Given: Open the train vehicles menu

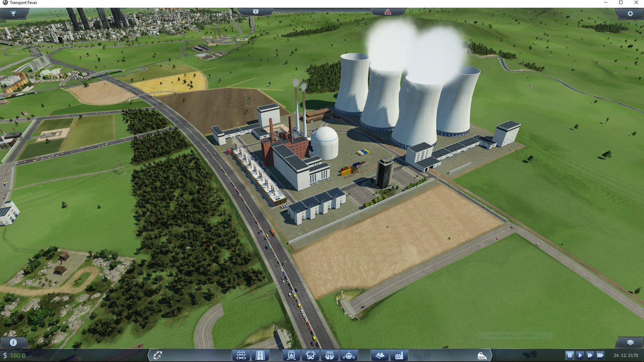Looking at the screenshot, I should click(291, 355).
